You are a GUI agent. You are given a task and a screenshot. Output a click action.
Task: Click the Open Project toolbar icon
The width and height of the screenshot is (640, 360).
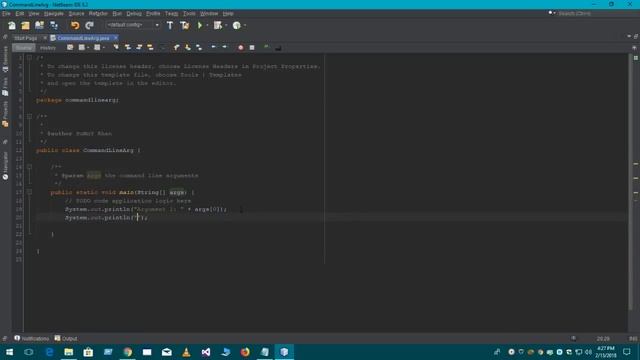[39, 25]
